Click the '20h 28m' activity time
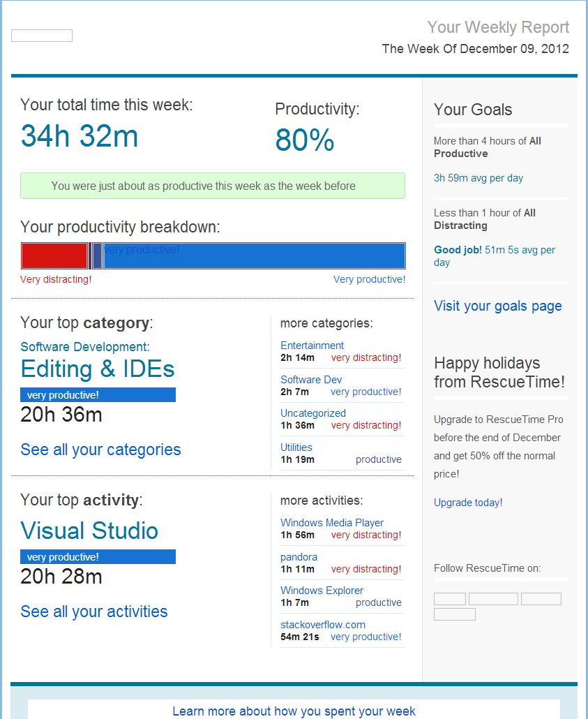This screenshot has width=588, height=719. pos(61,577)
